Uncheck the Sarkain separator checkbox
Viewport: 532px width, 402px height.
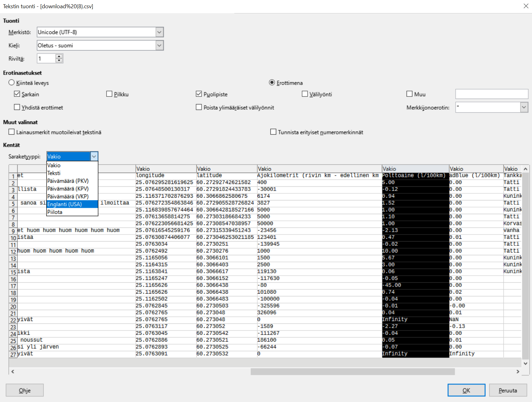coord(17,94)
